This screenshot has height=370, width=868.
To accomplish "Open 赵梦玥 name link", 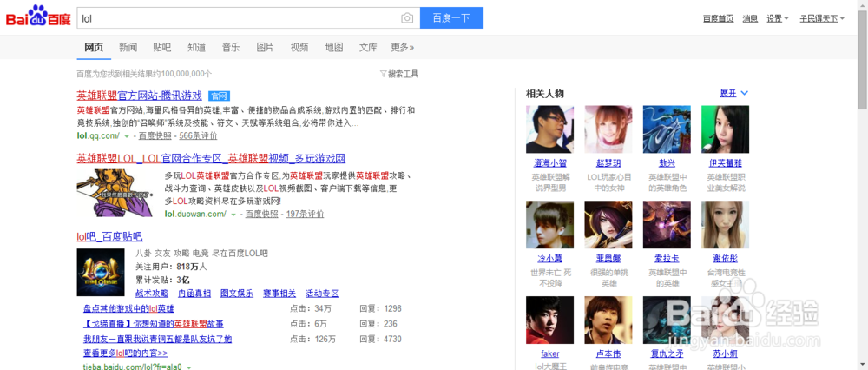I will [608, 163].
